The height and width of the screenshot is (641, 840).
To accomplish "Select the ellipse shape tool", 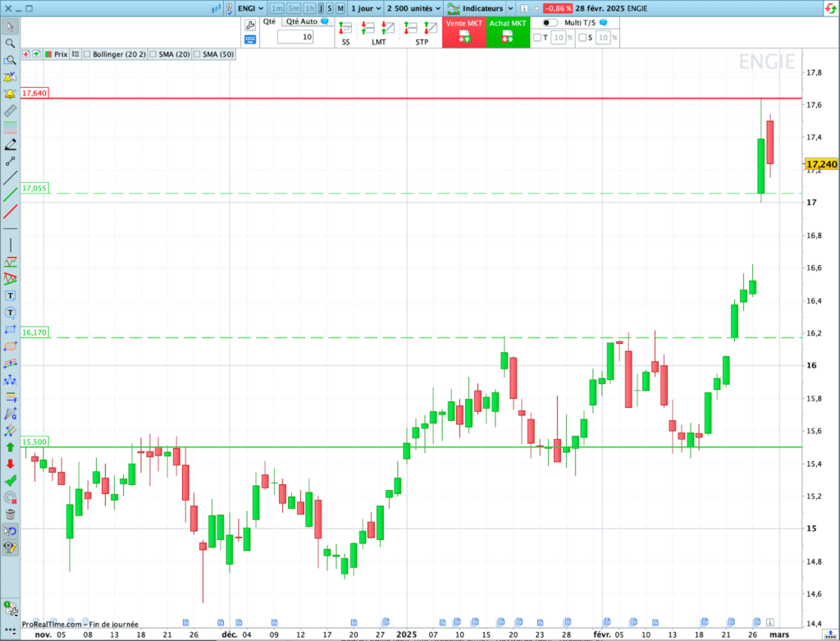I will click(10, 346).
